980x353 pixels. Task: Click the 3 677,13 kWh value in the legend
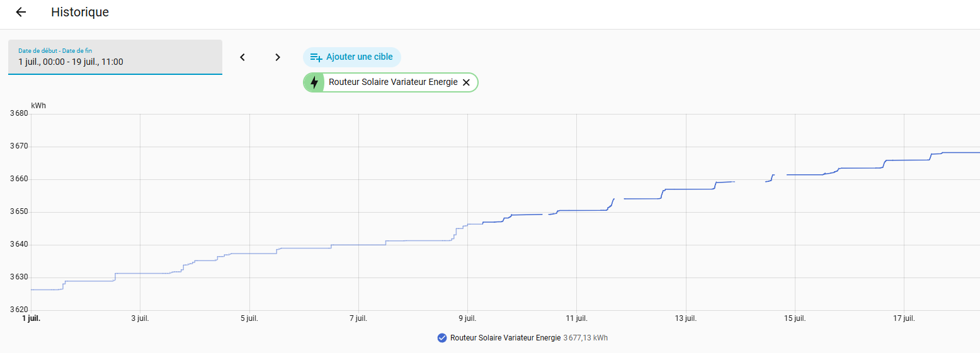click(586, 338)
